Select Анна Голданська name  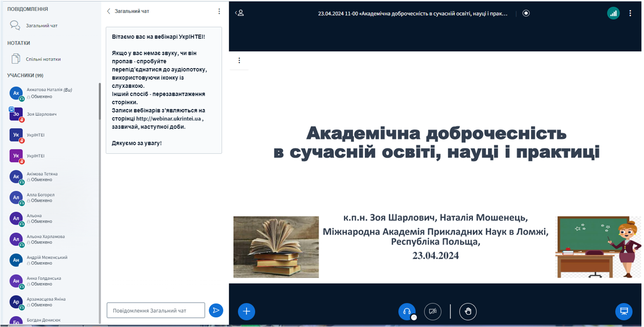pos(44,278)
